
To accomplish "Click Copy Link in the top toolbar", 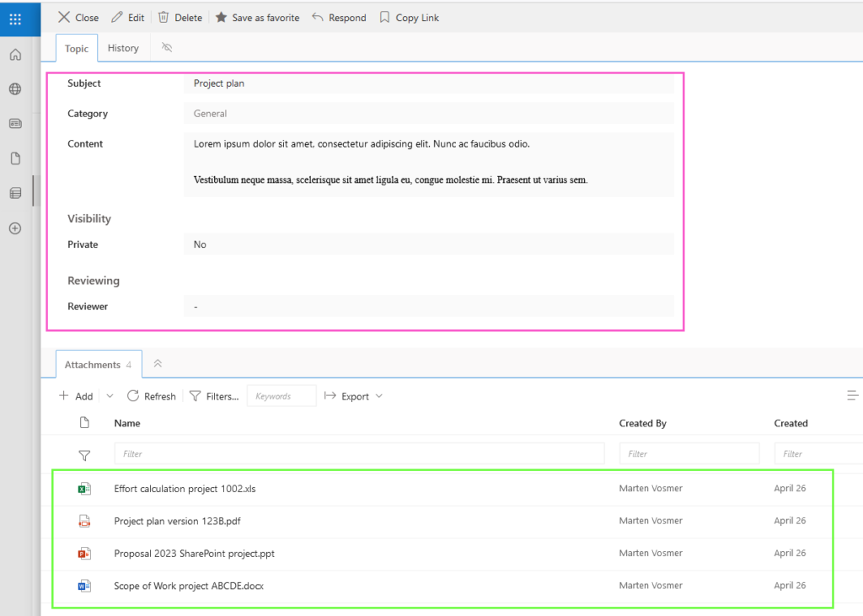I will [409, 17].
